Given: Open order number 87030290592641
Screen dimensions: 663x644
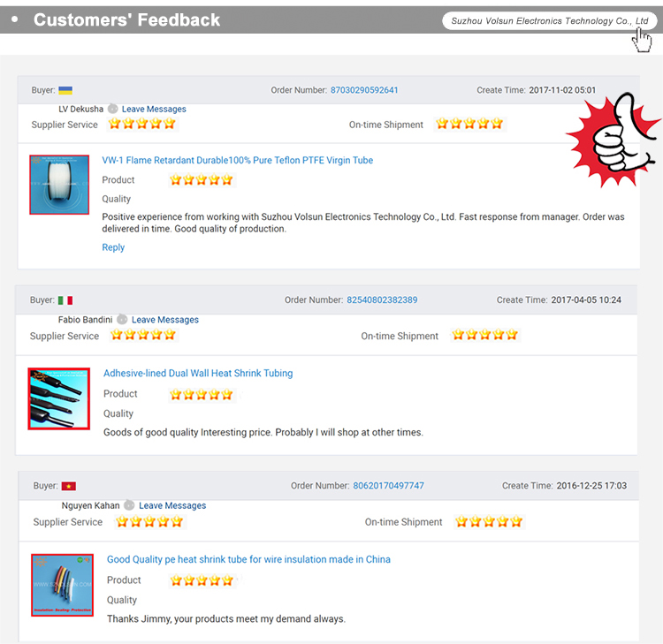Looking at the screenshot, I should 364,90.
